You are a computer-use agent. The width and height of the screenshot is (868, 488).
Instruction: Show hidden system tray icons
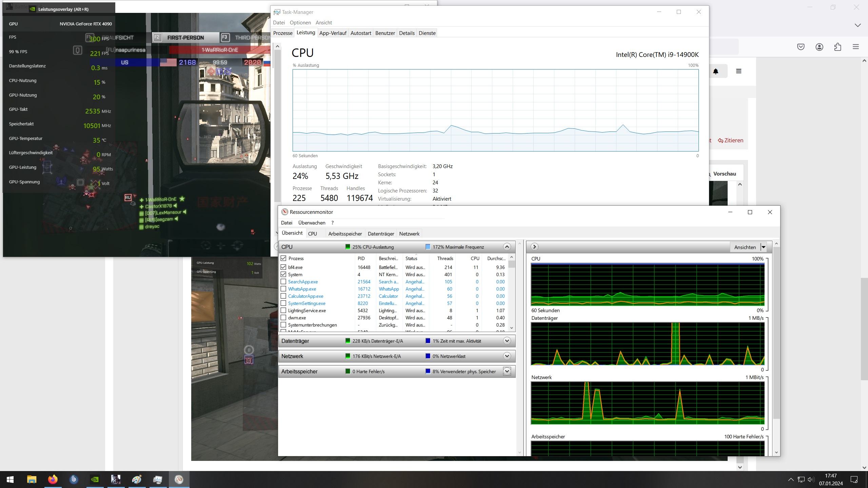[x=791, y=479]
